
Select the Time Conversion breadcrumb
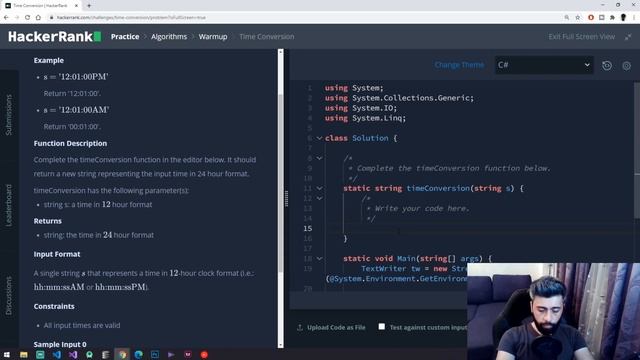(267, 37)
